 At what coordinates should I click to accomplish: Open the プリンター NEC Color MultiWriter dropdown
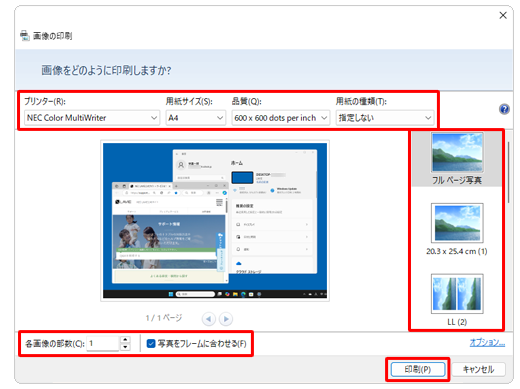92,118
